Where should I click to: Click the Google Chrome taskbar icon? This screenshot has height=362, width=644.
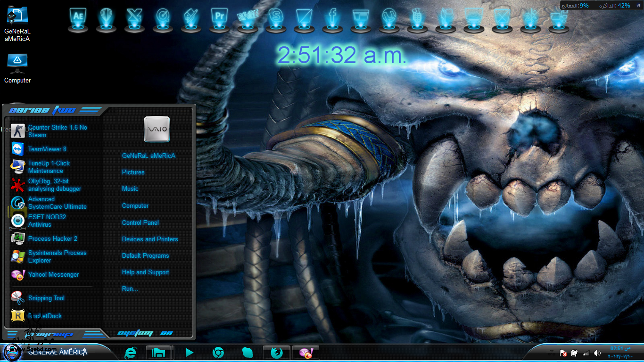218,353
